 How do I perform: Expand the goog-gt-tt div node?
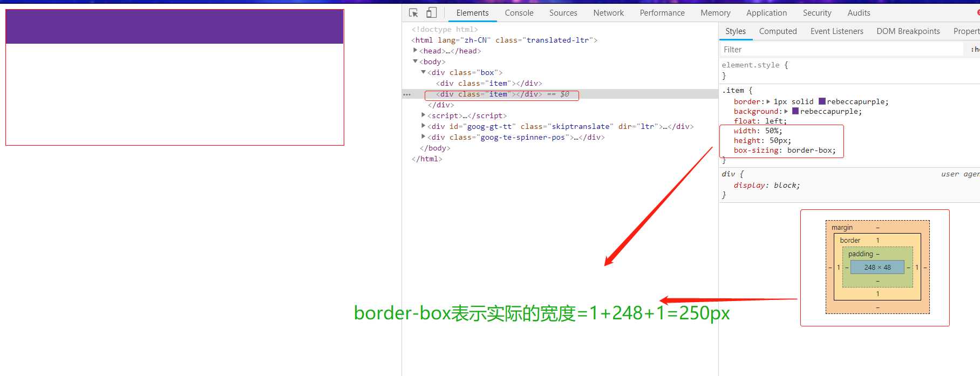click(424, 126)
